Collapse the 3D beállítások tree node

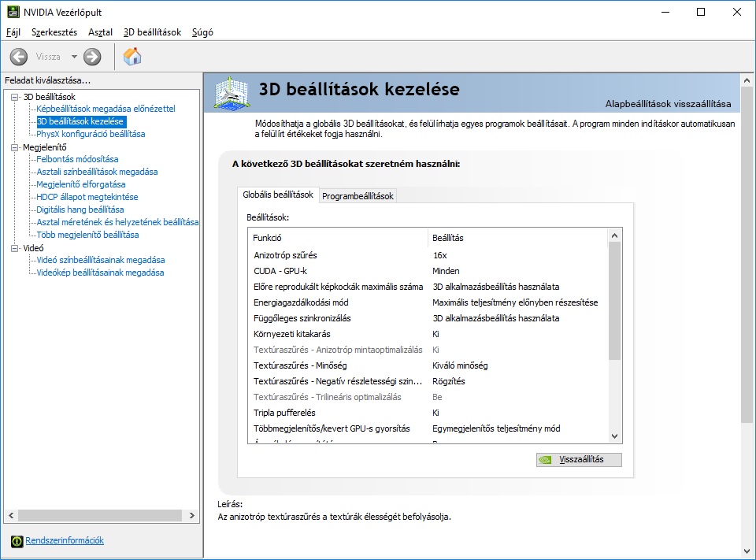[15, 97]
